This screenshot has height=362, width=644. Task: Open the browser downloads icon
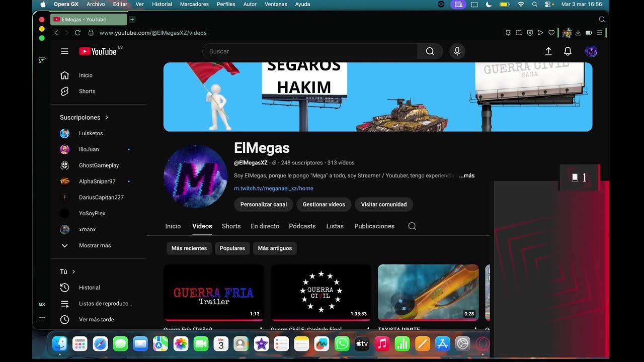(x=578, y=33)
